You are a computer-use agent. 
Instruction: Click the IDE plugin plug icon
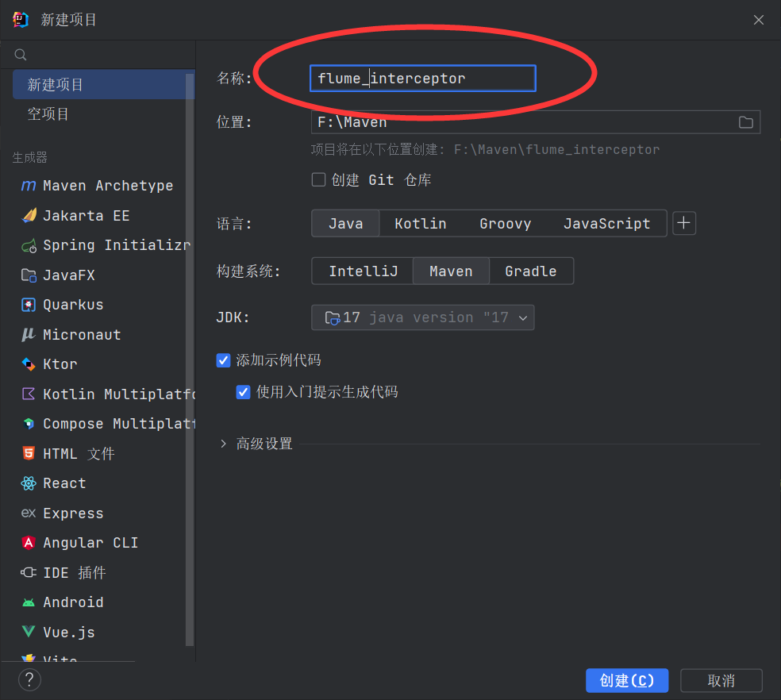29,572
